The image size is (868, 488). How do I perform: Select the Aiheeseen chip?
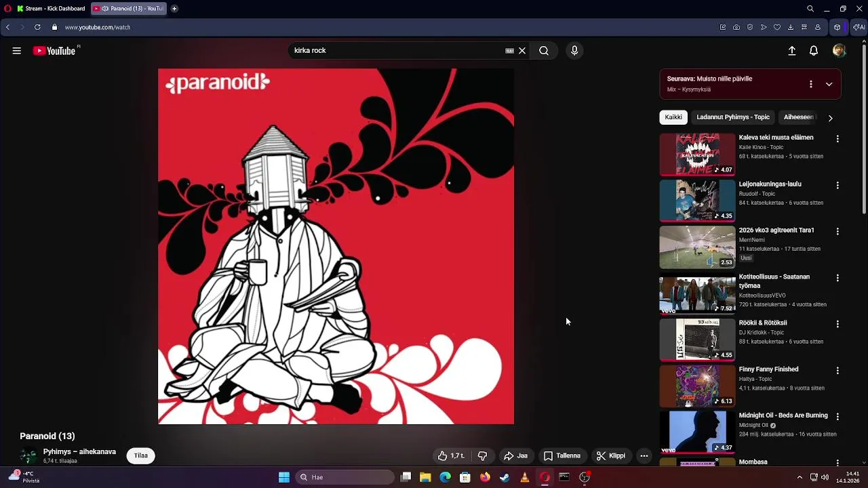tap(799, 117)
